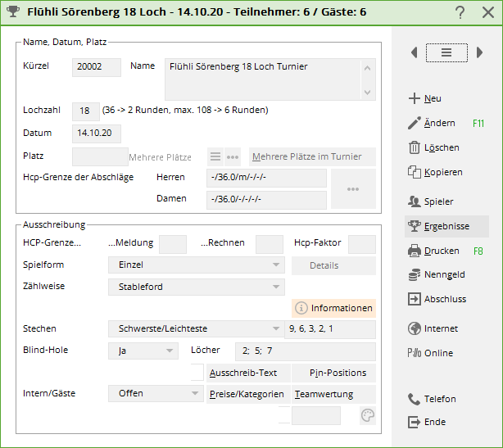Click the Kürzel input field

click(96, 67)
